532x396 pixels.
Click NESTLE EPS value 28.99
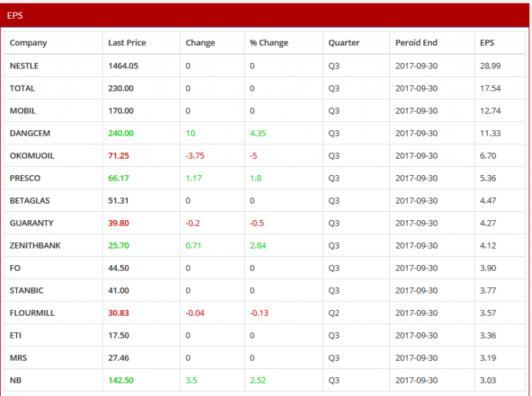tap(490, 66)
